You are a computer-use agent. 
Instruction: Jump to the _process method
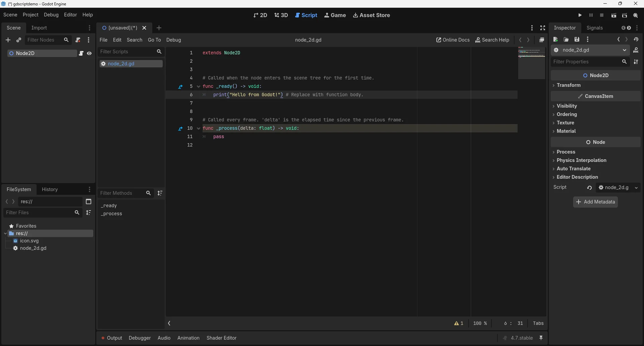click(x=111, y=214)
